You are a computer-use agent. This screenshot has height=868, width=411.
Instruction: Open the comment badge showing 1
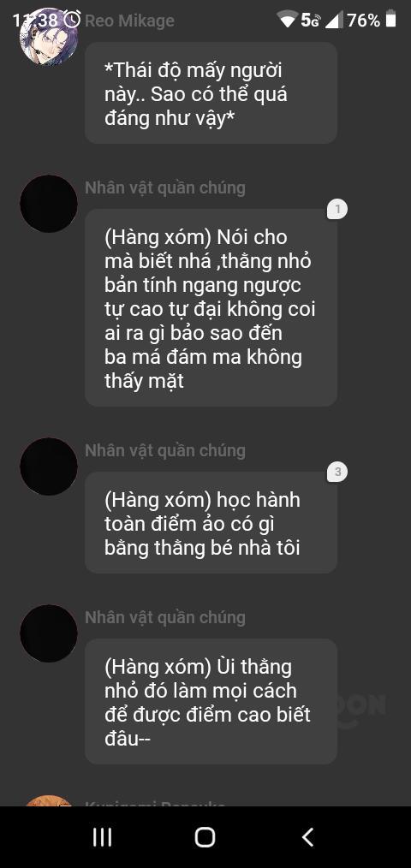337,209
